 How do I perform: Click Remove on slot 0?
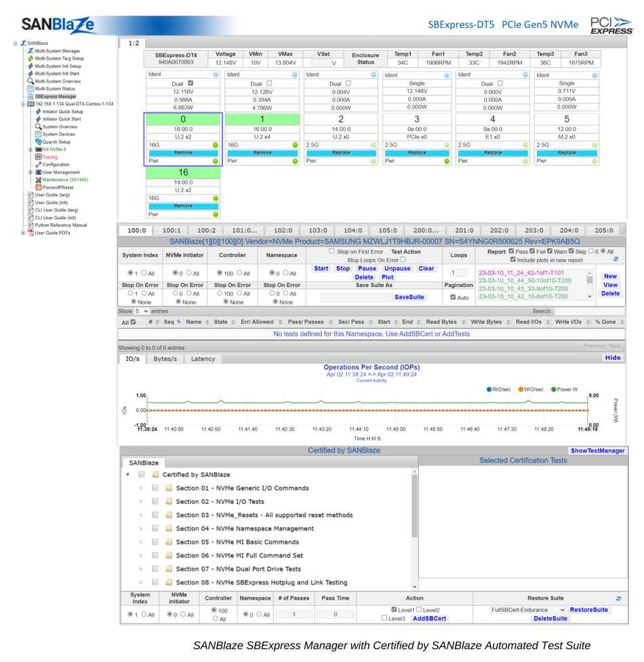click(x=183, y=153)
